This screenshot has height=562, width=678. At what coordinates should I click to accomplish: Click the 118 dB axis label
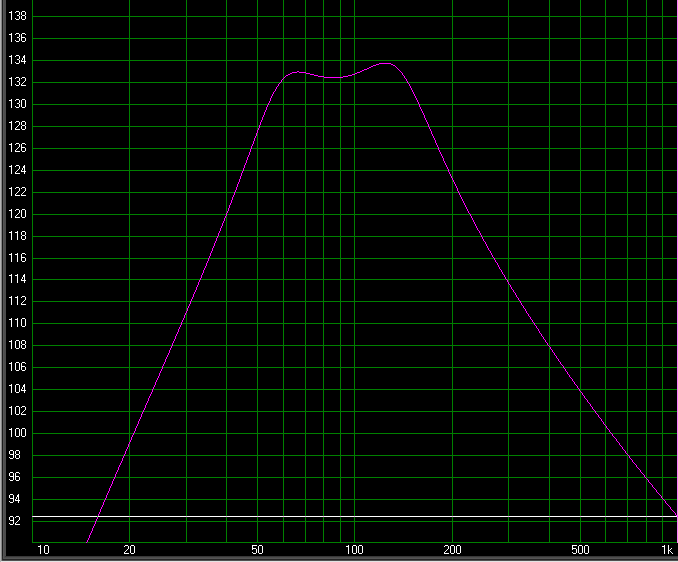click(x=17, y=236)
